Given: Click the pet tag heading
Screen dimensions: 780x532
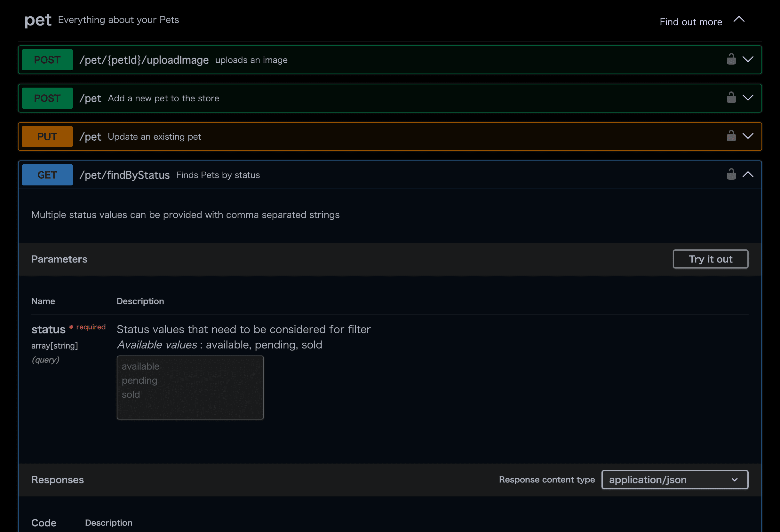Looking at the screenshot, I should coord(38,20).
